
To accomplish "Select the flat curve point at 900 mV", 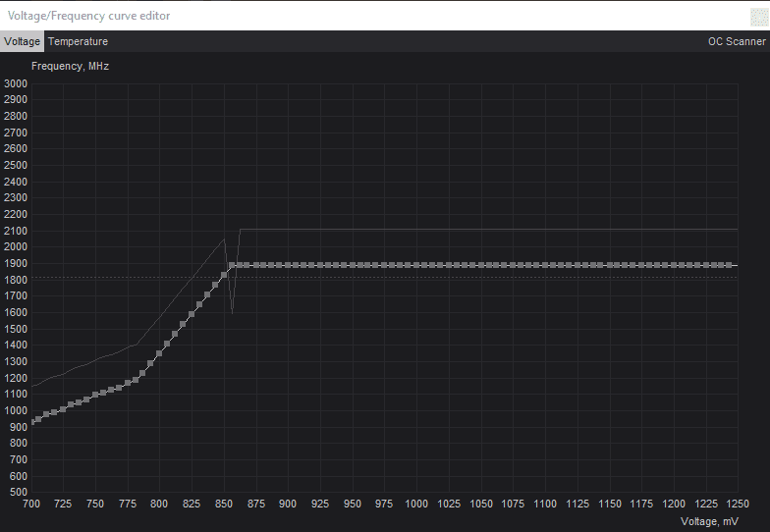I will (288, 265).
